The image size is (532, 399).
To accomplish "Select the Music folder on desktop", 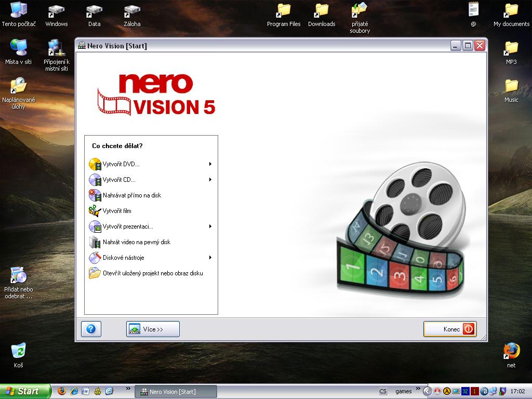I will (x=511, y=90).
